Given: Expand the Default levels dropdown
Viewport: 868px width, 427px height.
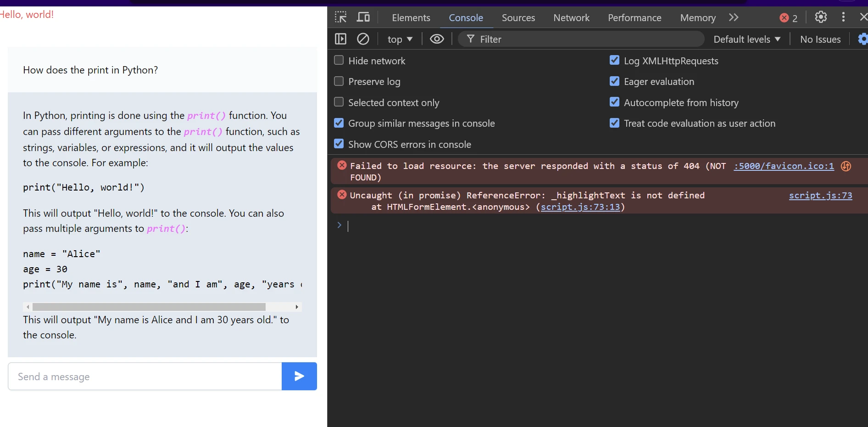Looking at the screenshot, I should [746, 39].
